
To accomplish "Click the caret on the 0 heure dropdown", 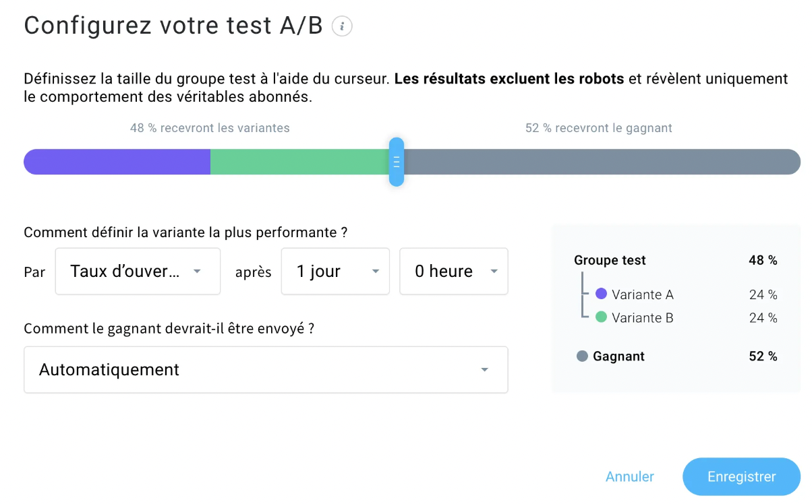I will pos(494,271).
